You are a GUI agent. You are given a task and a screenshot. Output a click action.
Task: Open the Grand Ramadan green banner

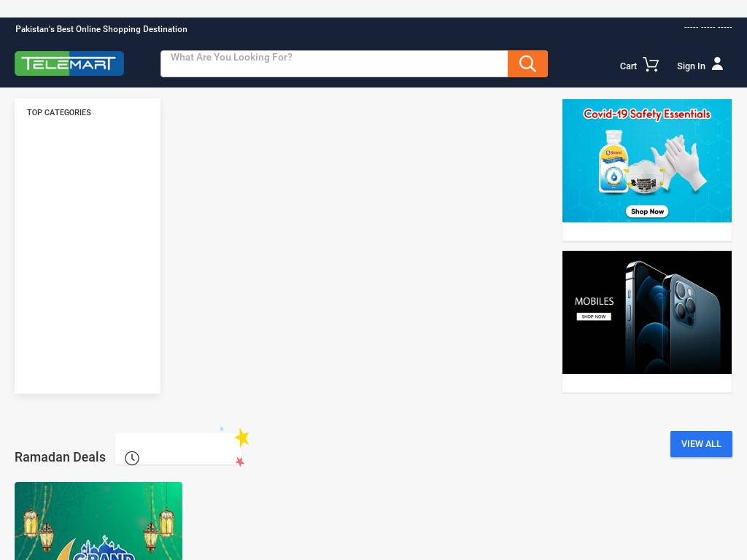click(x=98, y=521)
